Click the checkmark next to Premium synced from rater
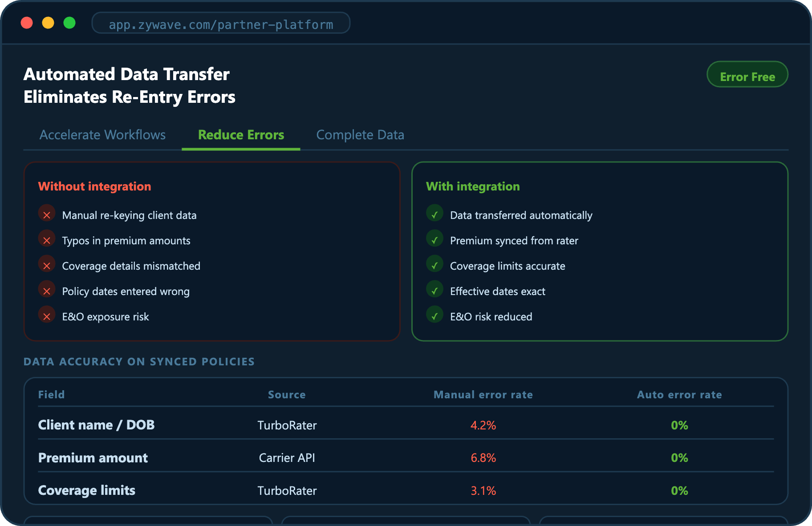The image size is (812, 526). (x=434, y=240)
